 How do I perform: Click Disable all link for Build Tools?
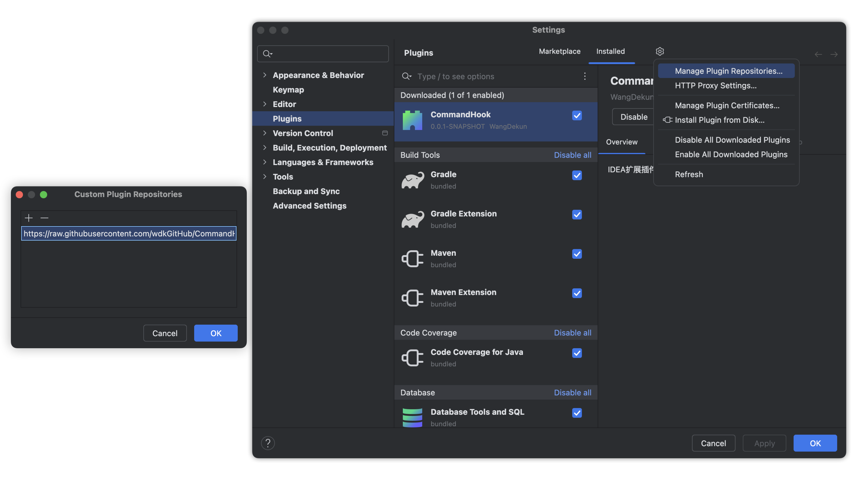coord(572,155)
